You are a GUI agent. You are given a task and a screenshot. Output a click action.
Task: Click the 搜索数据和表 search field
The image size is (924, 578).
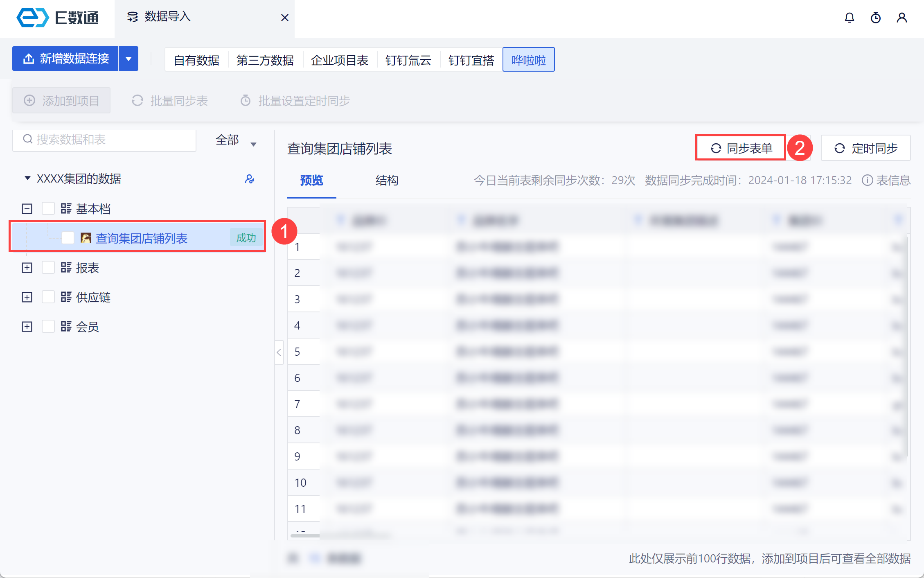(x=104, y=140)
